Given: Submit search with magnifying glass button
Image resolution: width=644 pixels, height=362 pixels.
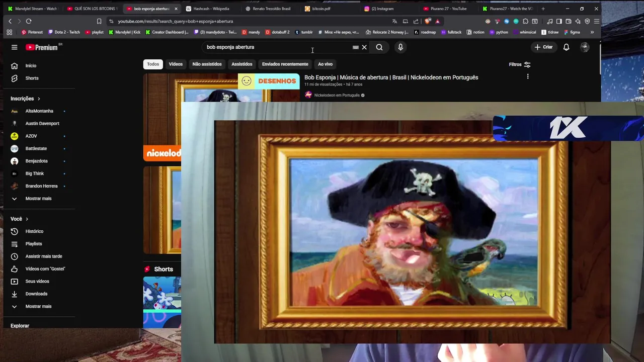Looking at the screenshot, I should 379,47.
